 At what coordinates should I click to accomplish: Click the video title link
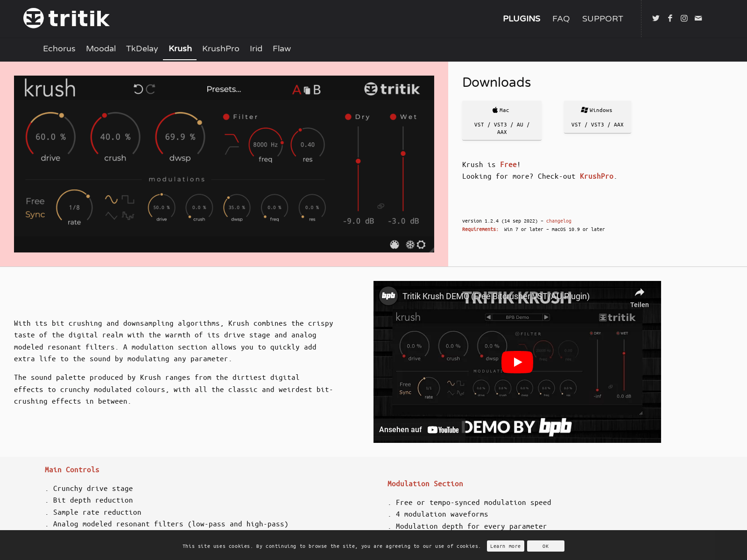click(496, 296)
